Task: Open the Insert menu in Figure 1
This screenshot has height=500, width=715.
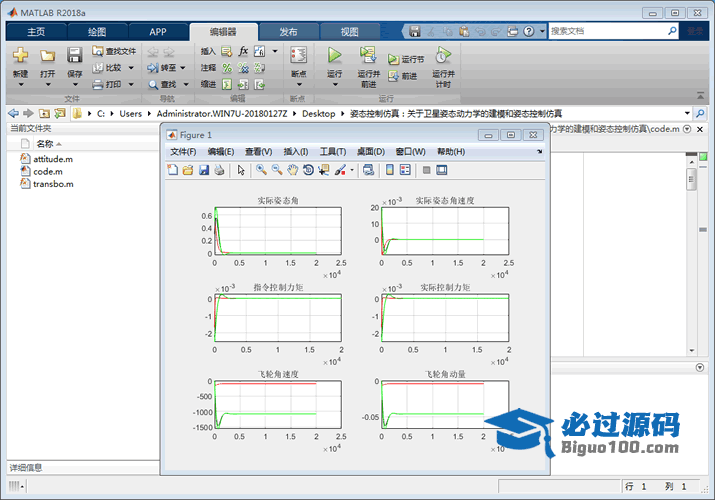Action: click(x=295, y=152)
